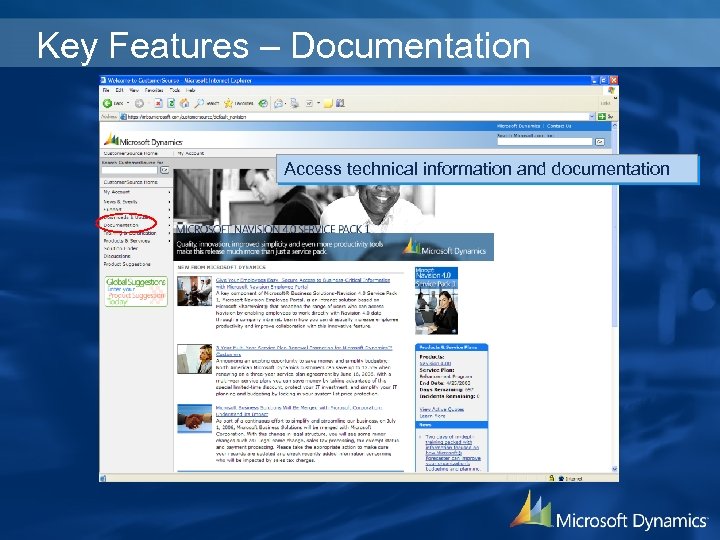Click the Navision 4.0 Service Pack 1 hero banner

tap(333, 215)
